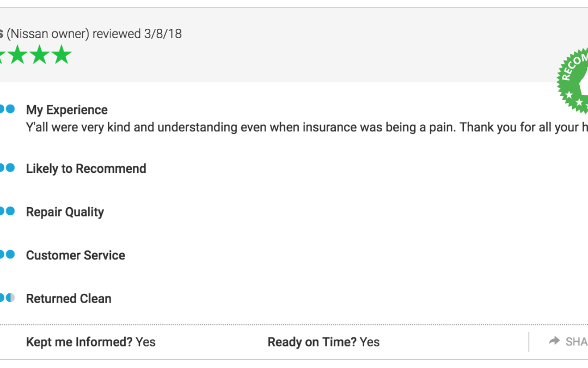Click the last green rating star
The height and width of the screenshot is (368, 588).
point(62,55)
